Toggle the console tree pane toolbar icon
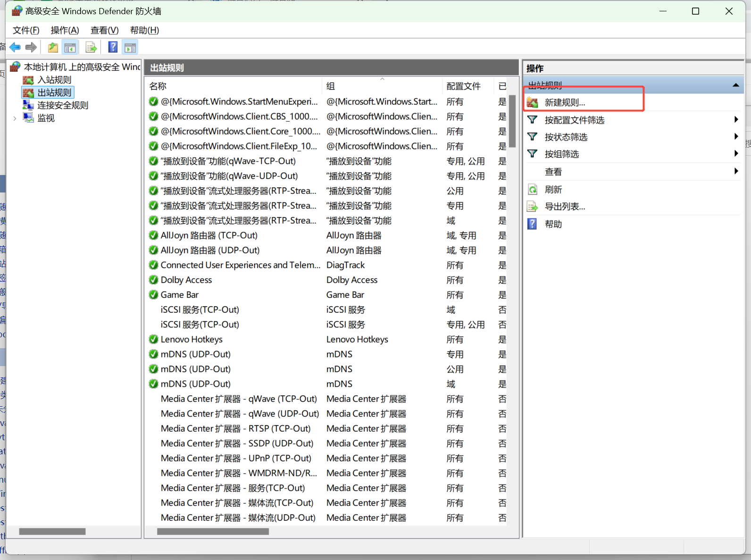 coord(70,47)
